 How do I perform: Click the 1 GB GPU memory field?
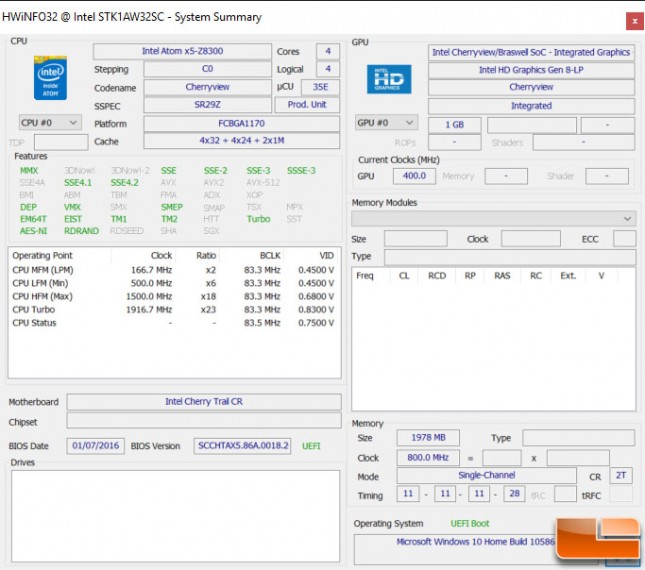[455, 125]
